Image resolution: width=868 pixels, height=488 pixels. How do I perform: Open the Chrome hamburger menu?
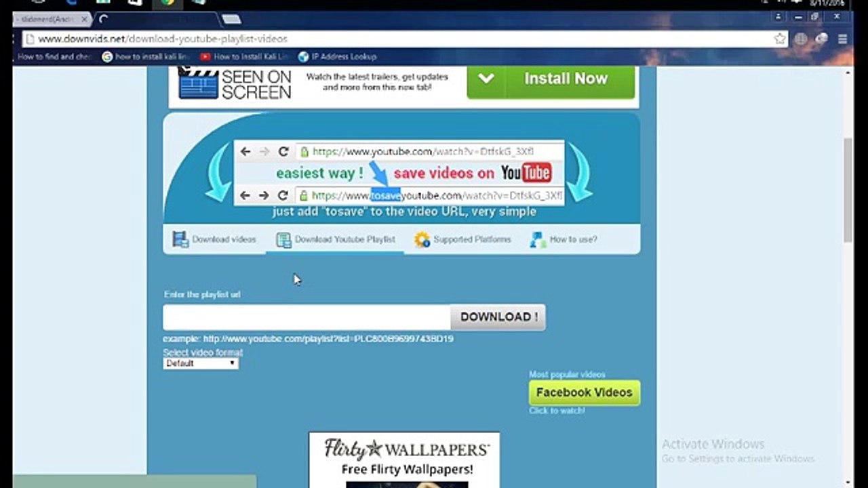pyautogui.click(x=842, y=39)
